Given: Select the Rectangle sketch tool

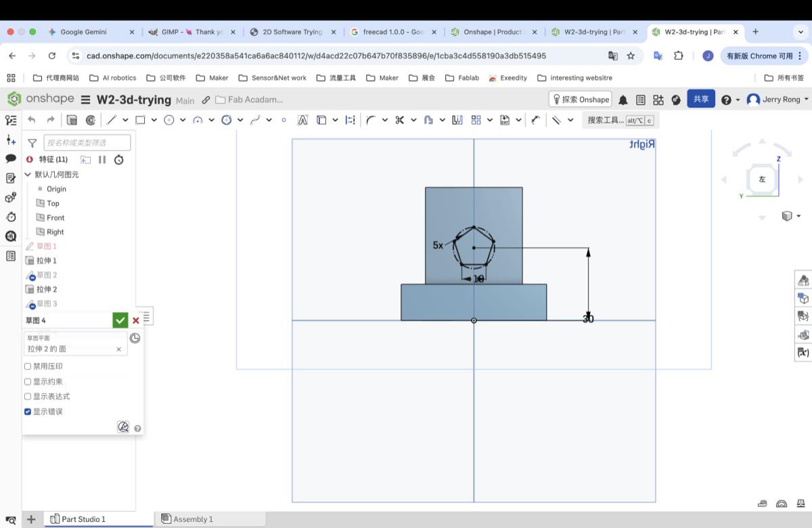Looking at the screenshot, I should coord(140,120).
